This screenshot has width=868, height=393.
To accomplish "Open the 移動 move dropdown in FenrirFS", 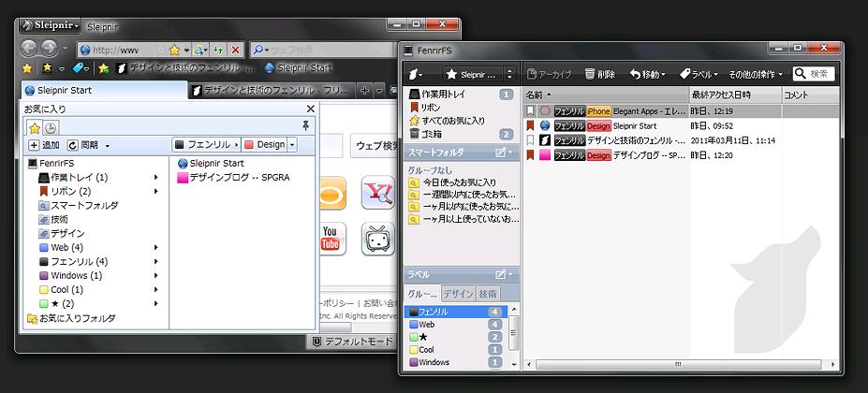I will pyautogui.click(x=648, y=74).
